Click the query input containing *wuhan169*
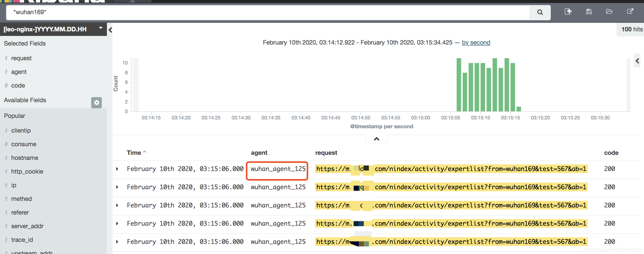Screen dimensions: 644x254 268,12
